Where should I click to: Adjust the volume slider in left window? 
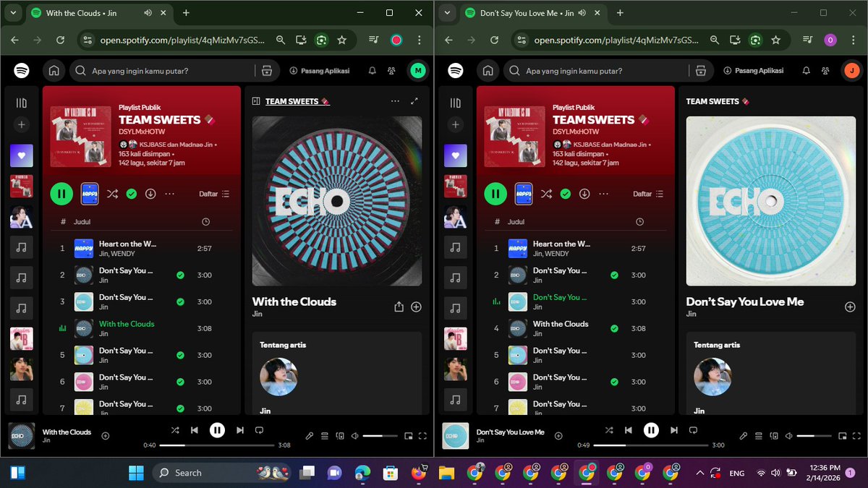point(380,436)
